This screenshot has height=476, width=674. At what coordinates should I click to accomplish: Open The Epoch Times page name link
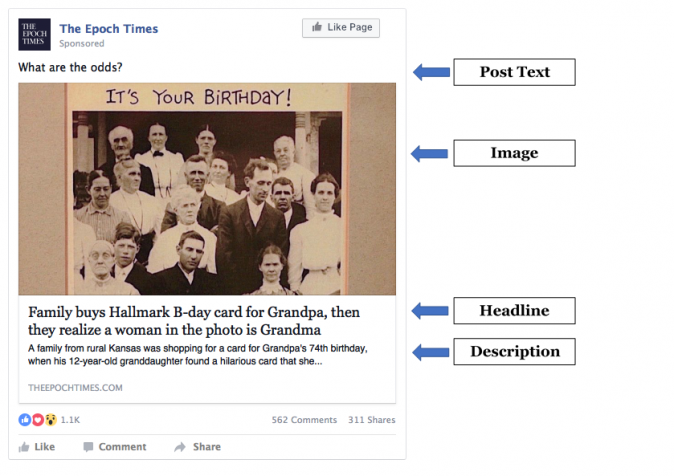pos(108,28)
